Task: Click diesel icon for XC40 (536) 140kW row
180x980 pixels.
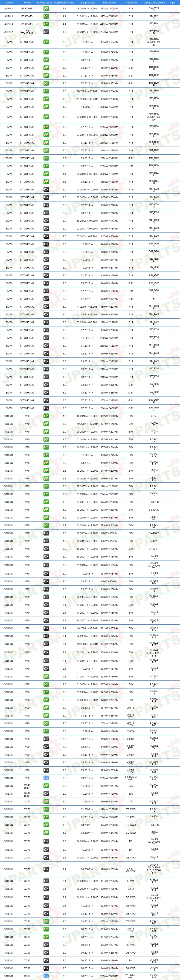Action: pos(46,794)
